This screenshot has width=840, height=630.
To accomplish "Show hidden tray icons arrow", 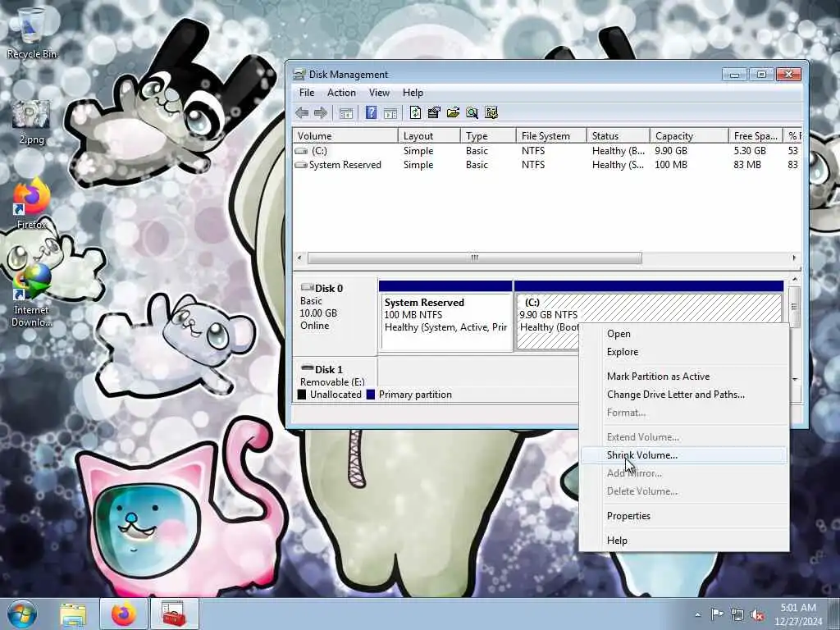I will (x=697, y=614).
